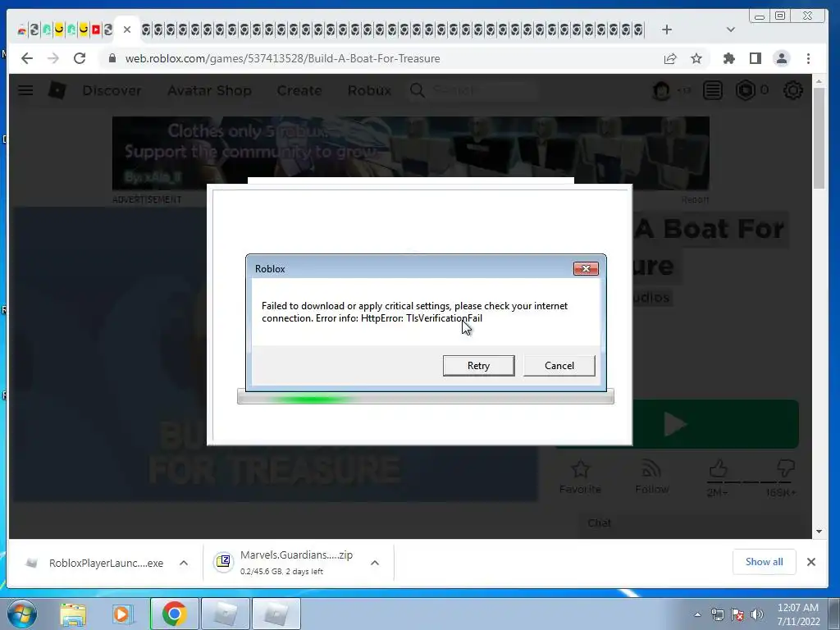This screenshot has width=840, height=630.
Task: Open the Chrome three-dot menu
Action: [x=808, y=58]
